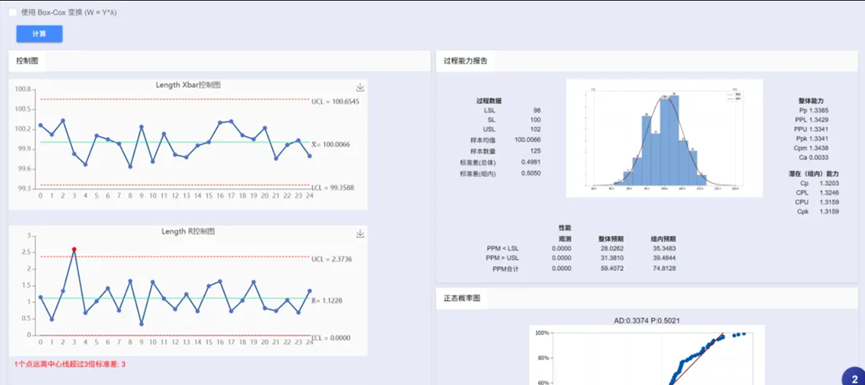Select the 过程能力报告 tab
Image resolution: width=865 pixels, height=385 pixels.
[465, 61]
